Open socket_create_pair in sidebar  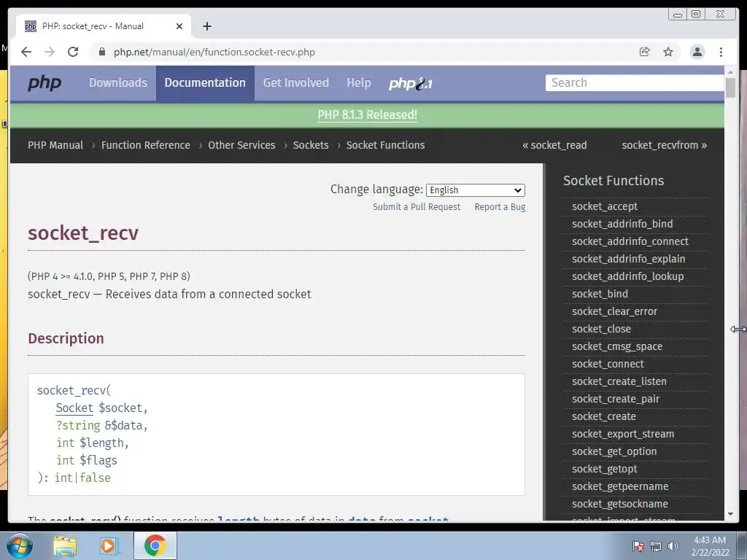point(616,399)
